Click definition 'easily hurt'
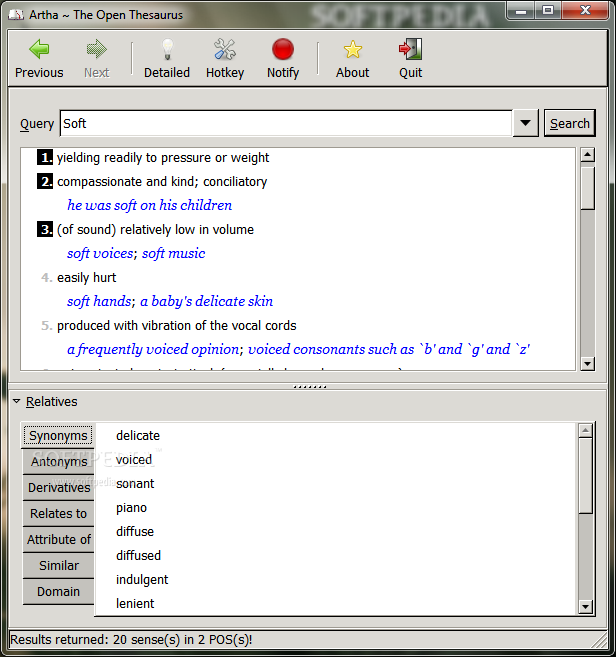Image resolution: width=616 pixels, height=657 pixels. (x=87, y=277)
